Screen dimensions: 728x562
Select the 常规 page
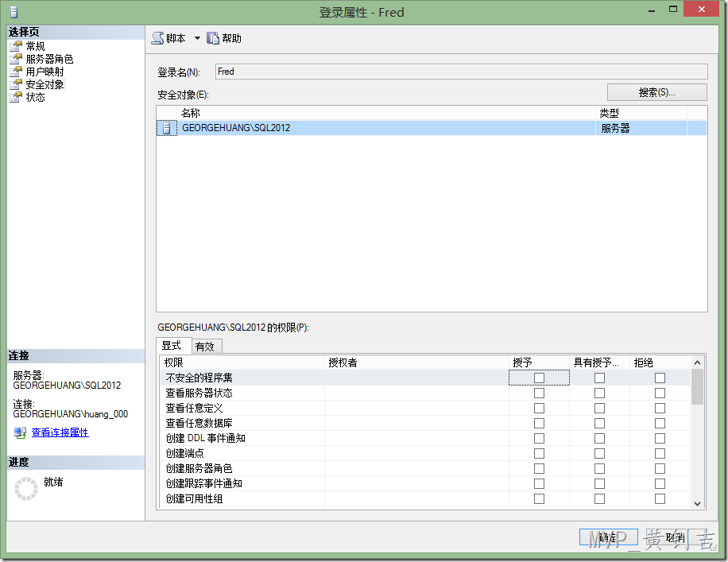tap(35, 46)
